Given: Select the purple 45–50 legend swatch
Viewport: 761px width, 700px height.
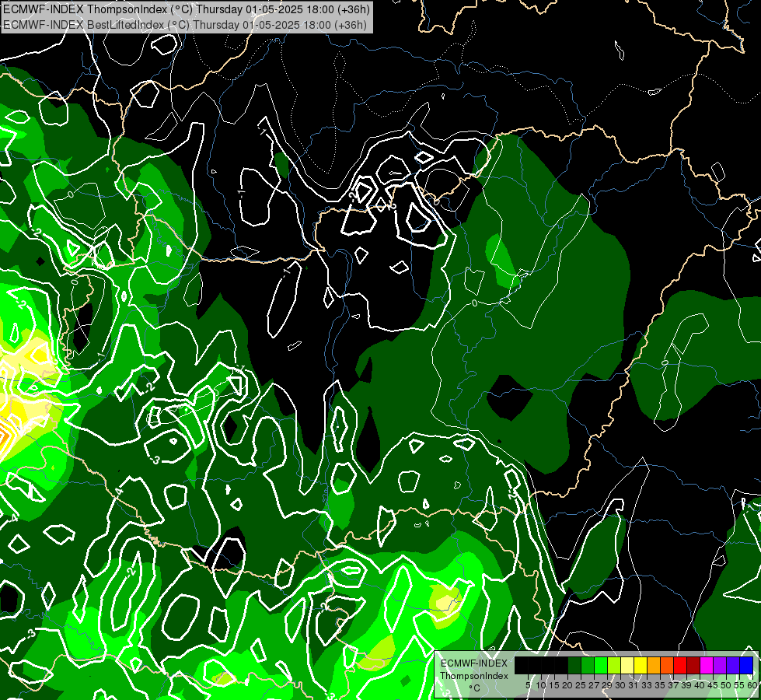Looking at the screenshot, I should (720, 665).
